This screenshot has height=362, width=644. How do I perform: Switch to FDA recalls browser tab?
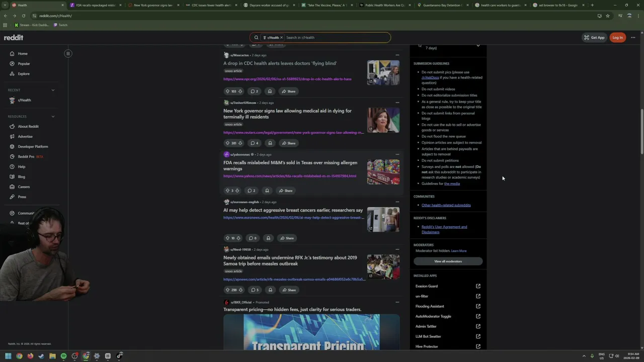coord(96,5)
